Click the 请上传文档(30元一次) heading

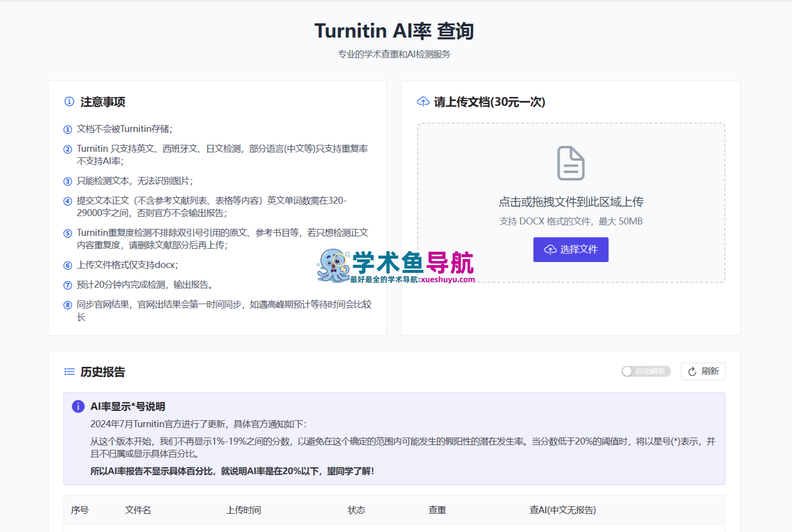tap(490, 102)
